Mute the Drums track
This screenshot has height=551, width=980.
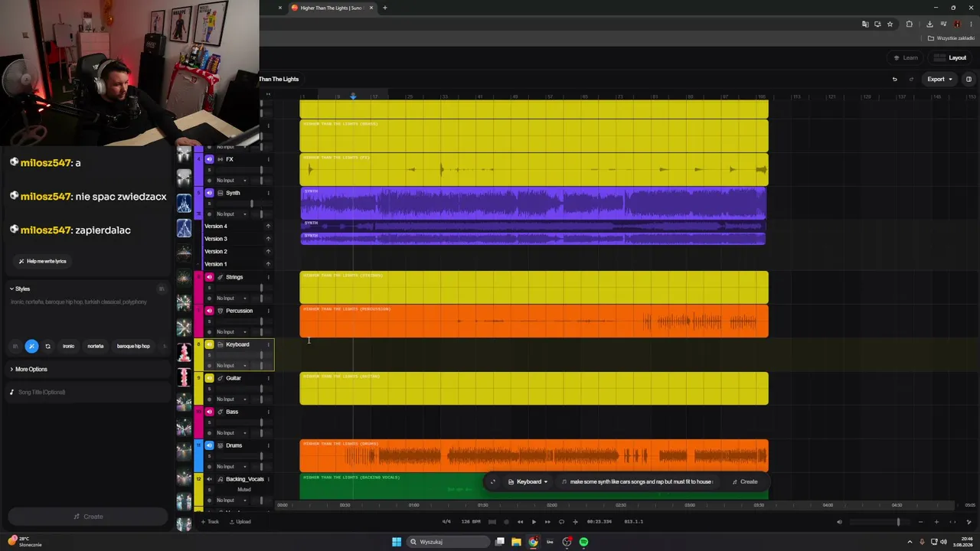209,445
